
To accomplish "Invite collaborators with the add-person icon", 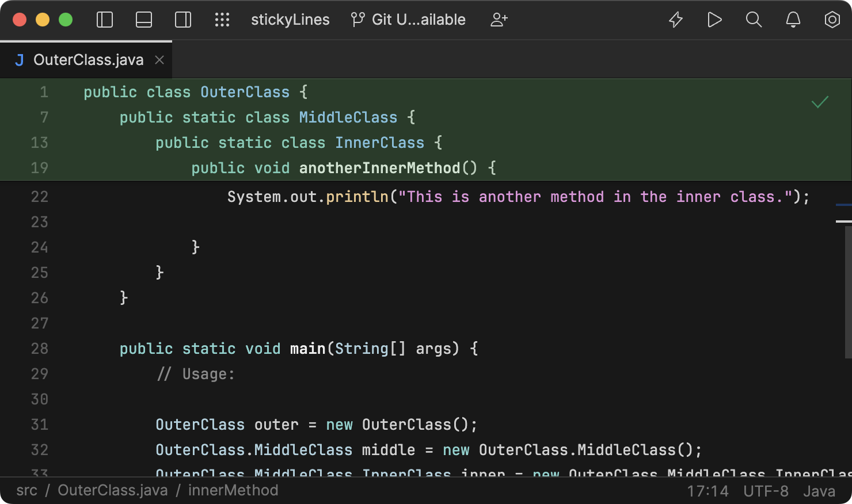I will (499, 20).
